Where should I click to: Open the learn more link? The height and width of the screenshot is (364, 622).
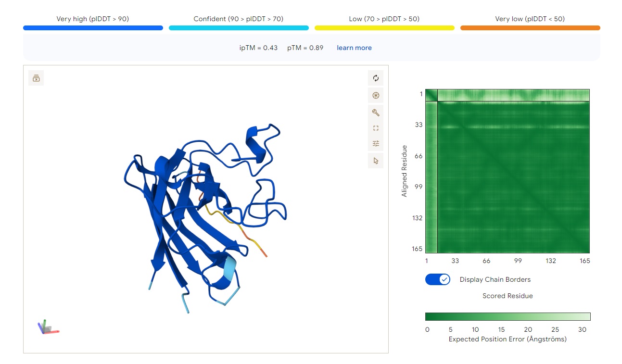click(354, 48)
